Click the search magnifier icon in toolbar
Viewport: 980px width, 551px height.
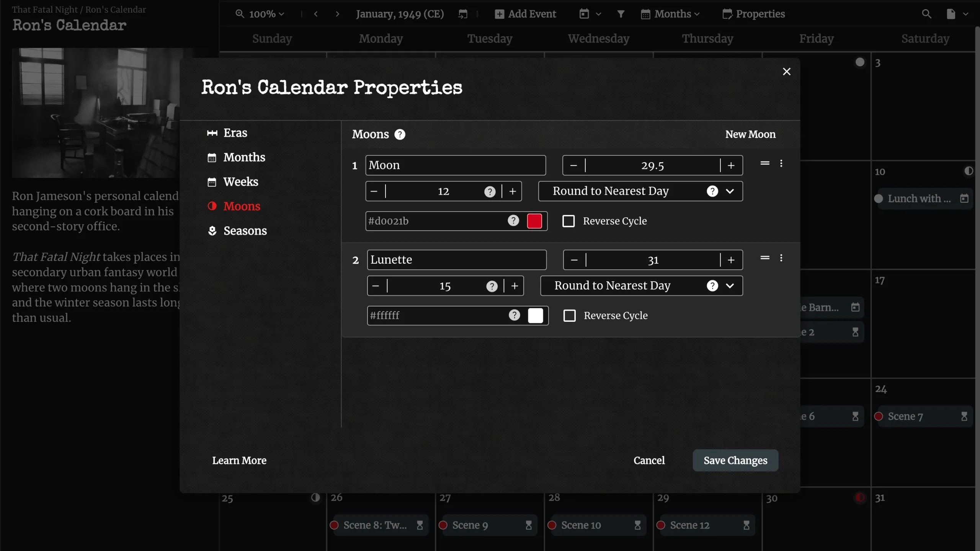[926, 14]
